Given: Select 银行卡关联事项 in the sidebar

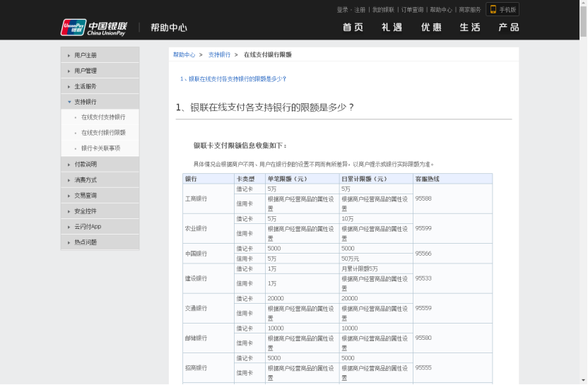Looking at the screenshot, I should click(100, 148).
